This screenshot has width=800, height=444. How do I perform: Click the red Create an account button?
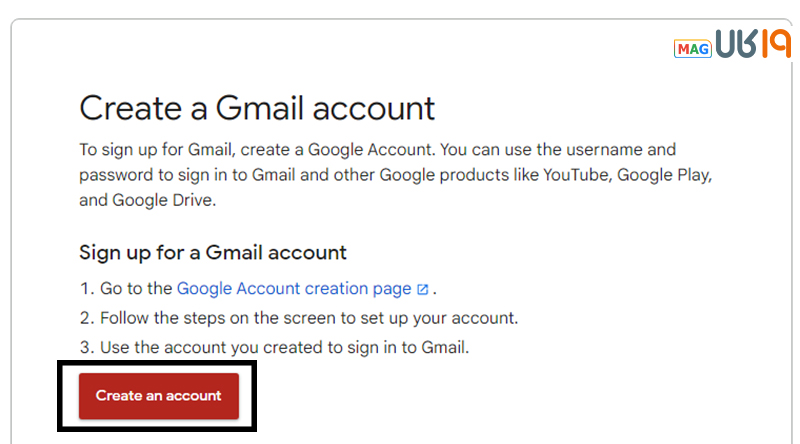pyautogui.click(x=158, y=396)
